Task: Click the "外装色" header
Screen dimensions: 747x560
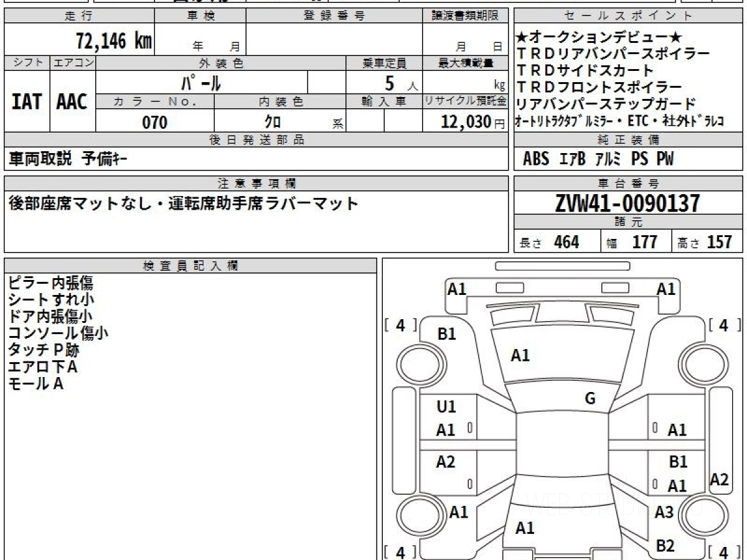Action: 221,63
